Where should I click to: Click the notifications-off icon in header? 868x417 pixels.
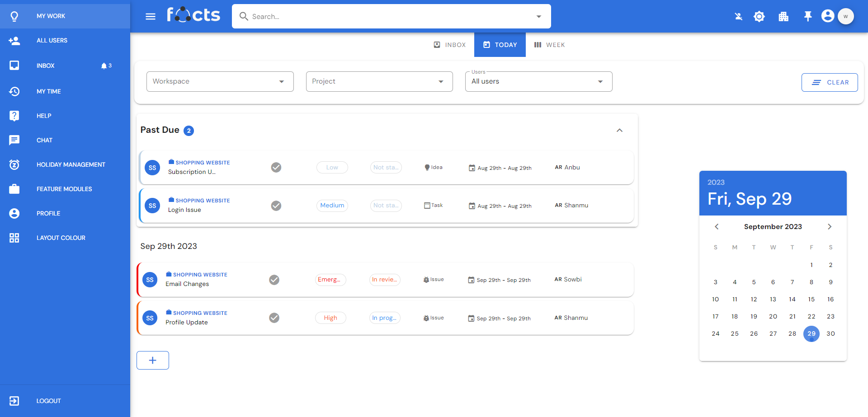pyautogui.click(x=738, y=17)
